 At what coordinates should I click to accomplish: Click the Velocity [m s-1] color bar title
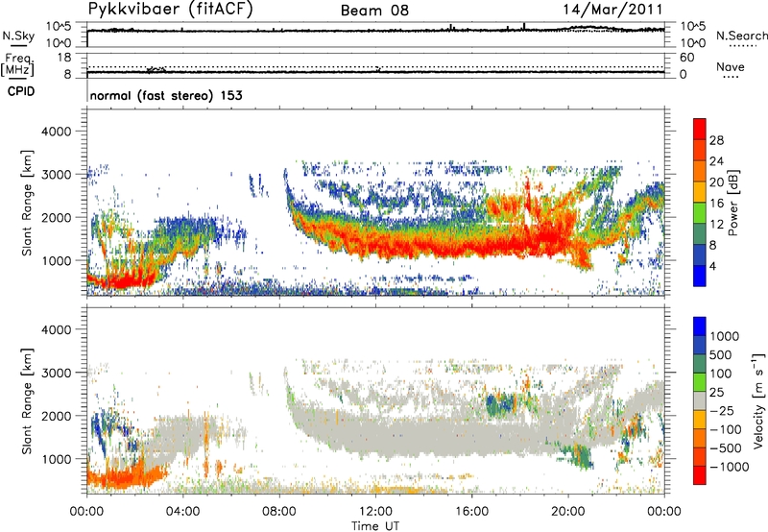(x=758, y=400)
